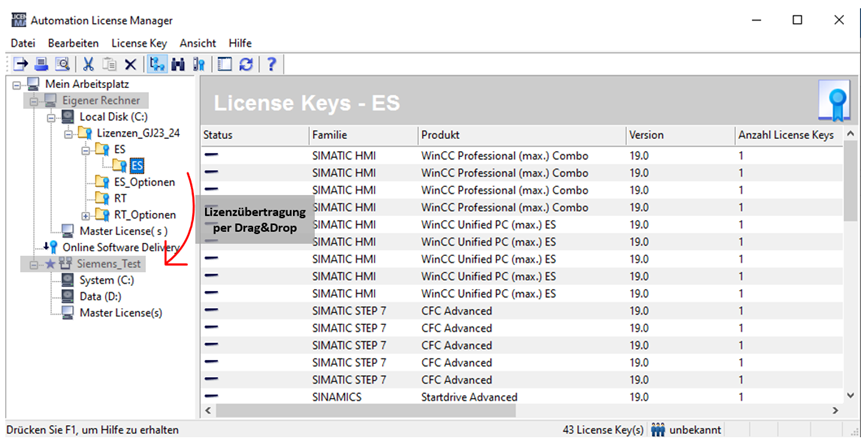The image size is (861, 438).
Task: Sort by Familie column header
Action: point(363,135)
